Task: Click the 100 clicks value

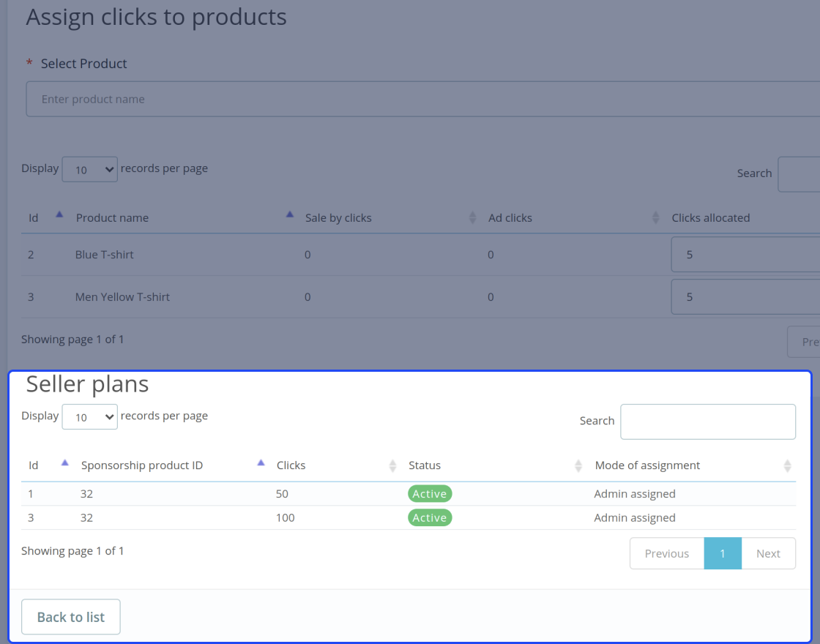Action: coord(285,517)
